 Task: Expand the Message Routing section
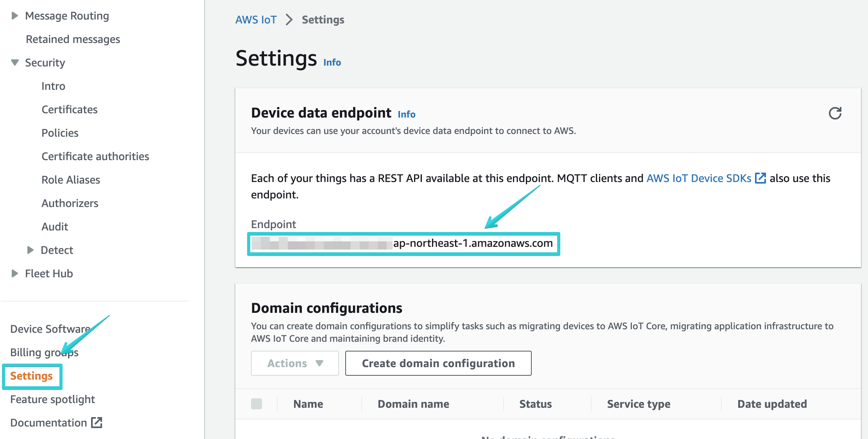click(x=14, y=15)
